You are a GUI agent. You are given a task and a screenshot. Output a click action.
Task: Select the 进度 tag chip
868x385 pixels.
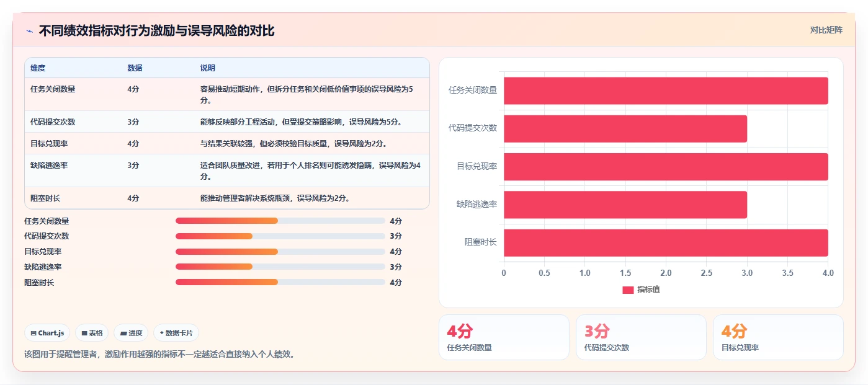click(x=131, y=333)
